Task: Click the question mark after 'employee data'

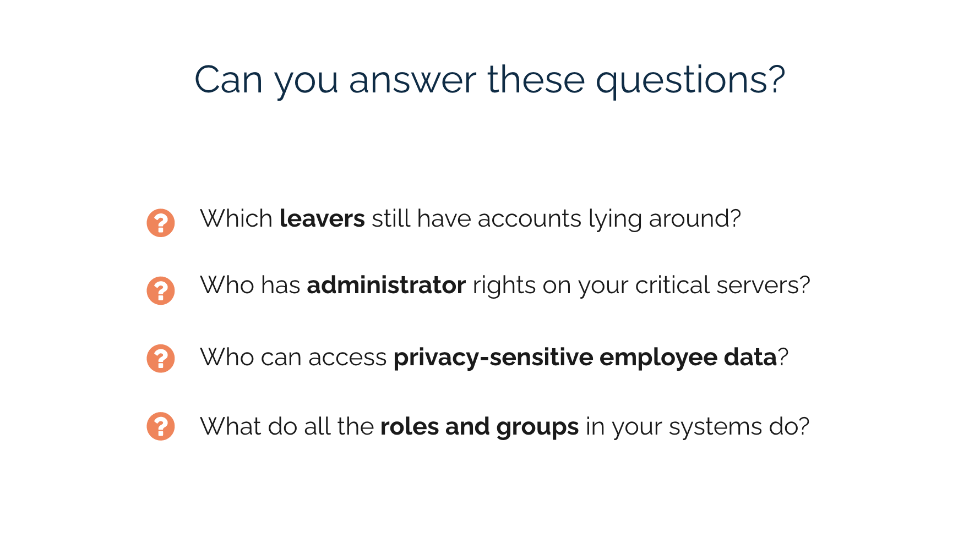Action: click(x=783, y=357)
